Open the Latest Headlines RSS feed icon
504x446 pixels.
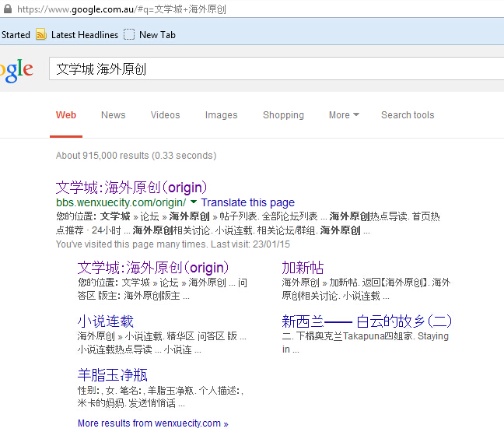(40, 34)
